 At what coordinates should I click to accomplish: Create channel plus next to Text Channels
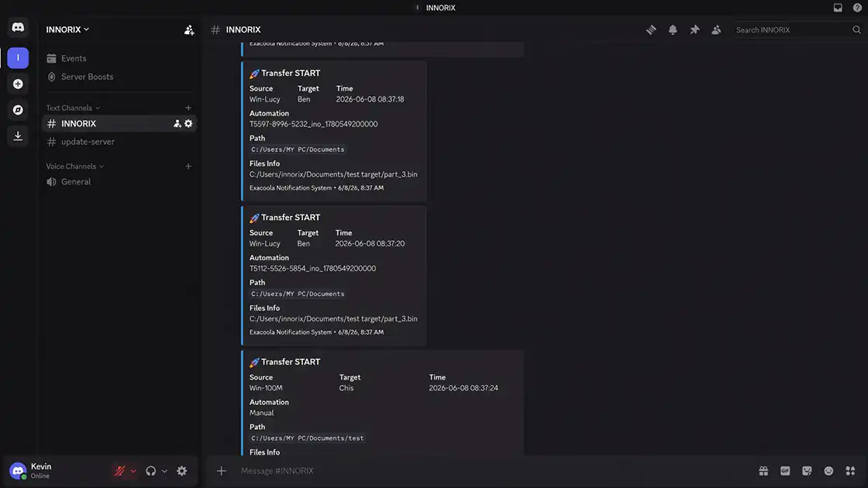(x=188, y=108)
